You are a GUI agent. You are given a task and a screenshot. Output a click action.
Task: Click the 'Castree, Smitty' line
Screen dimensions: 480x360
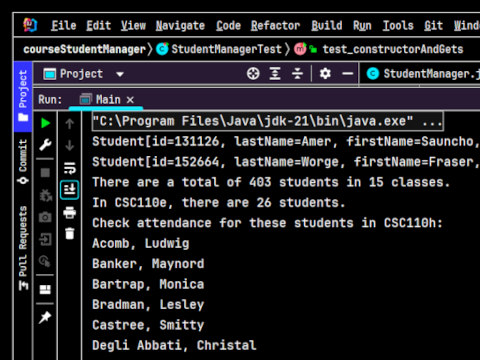[x=148, y=325]
